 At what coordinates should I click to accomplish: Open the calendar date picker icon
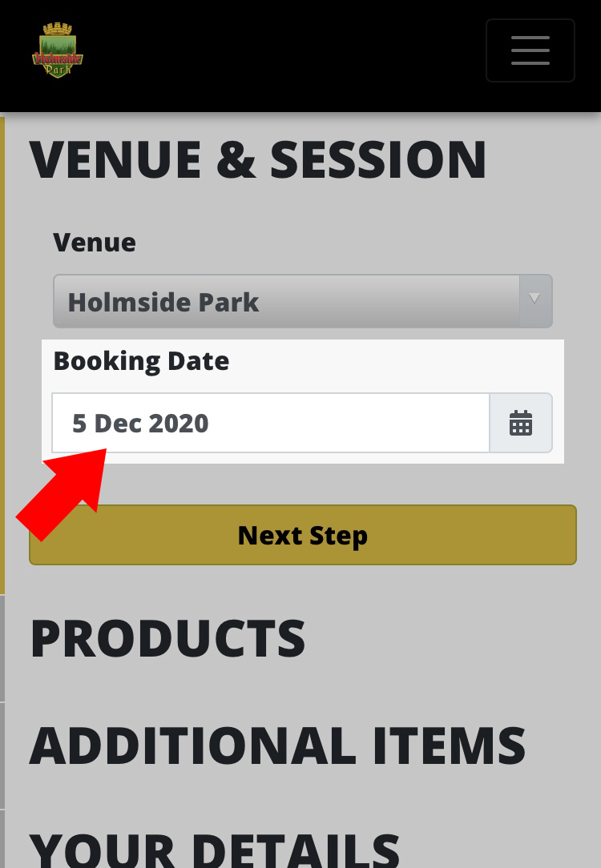click(x=521, y=423)
